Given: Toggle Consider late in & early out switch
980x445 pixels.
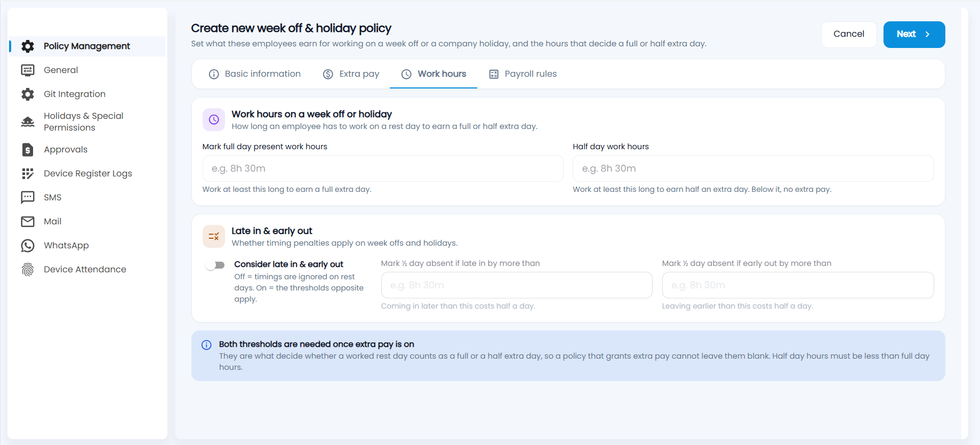Looking at the screenshot, I should pos(215,265).
